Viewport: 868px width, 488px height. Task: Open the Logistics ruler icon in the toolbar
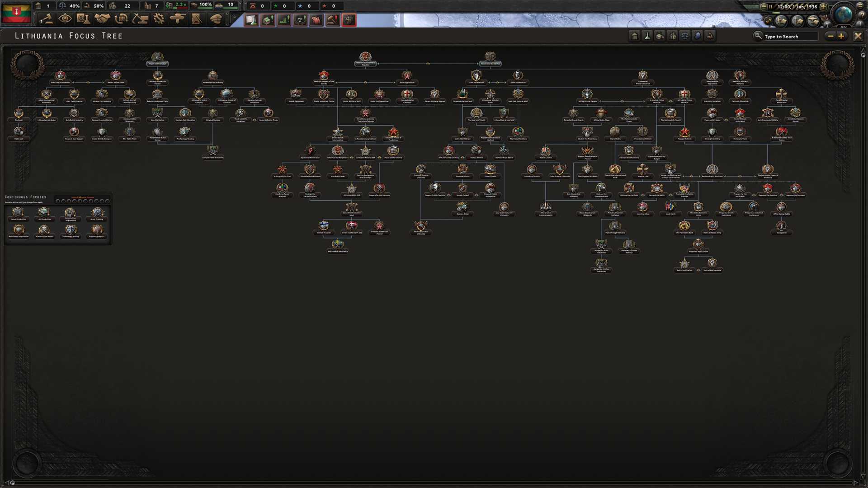(x=198, y=19)
